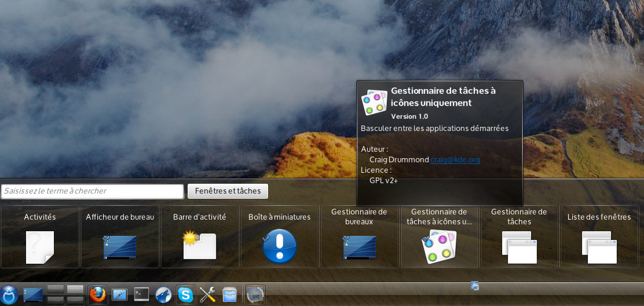Click the Version 1.0 text in tooltip
The image size is (644, 306).
409,116
